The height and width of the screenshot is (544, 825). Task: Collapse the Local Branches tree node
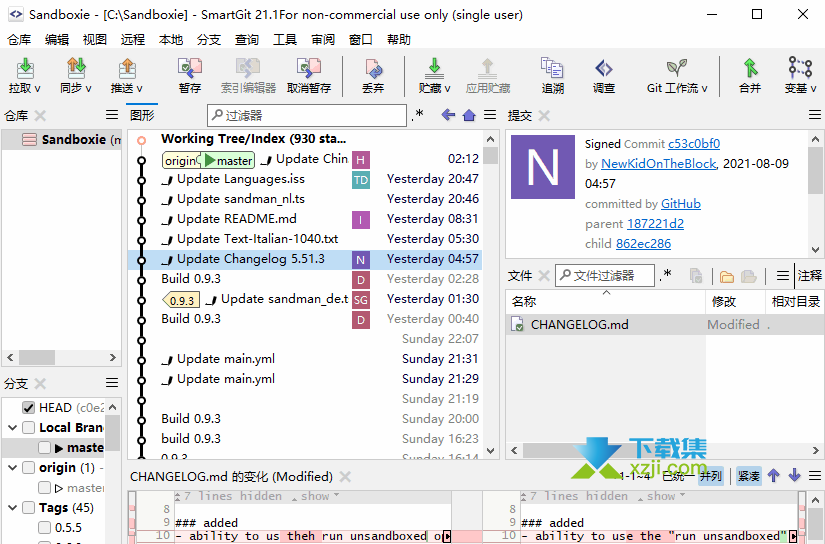click(x=13, y=428)
